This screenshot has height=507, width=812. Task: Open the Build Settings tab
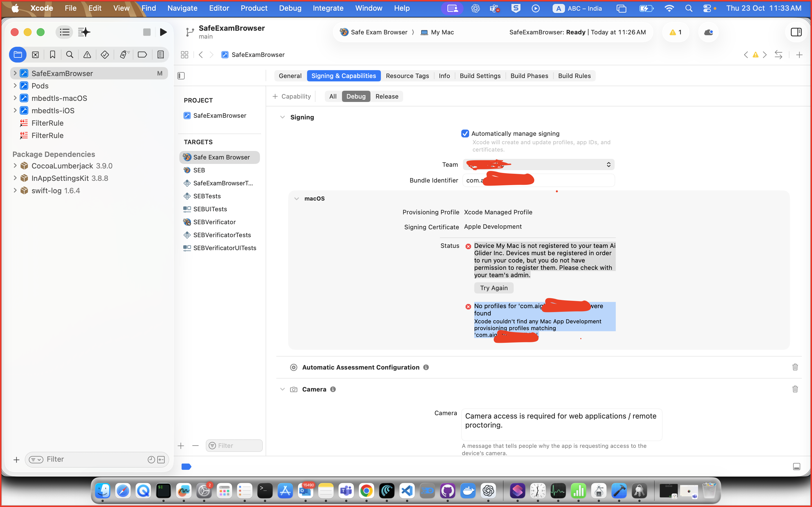tap(480, 76)
